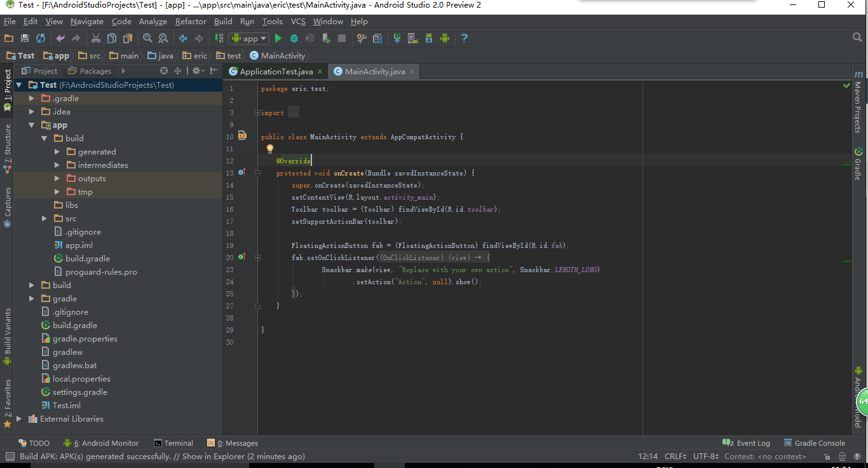Close the MainActivity.java tab
Viewport: 868px width, 468px height.
click(412, 72)
